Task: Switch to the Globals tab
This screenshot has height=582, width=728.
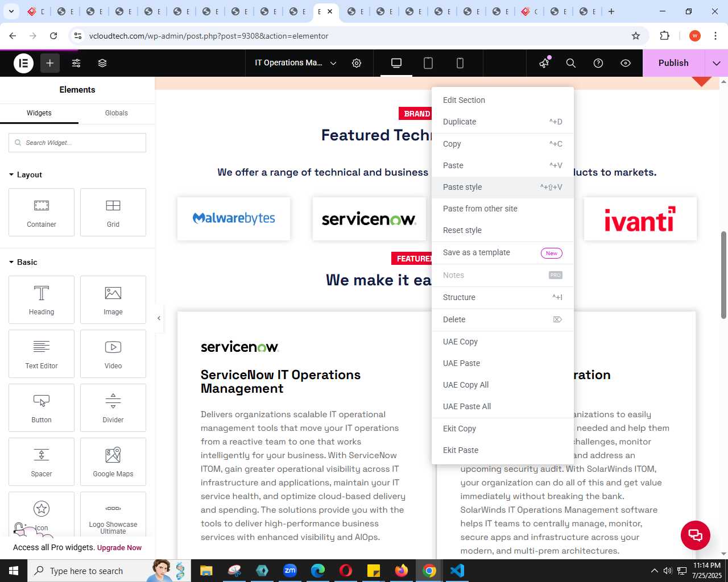Action: click(x=117, y=113)
